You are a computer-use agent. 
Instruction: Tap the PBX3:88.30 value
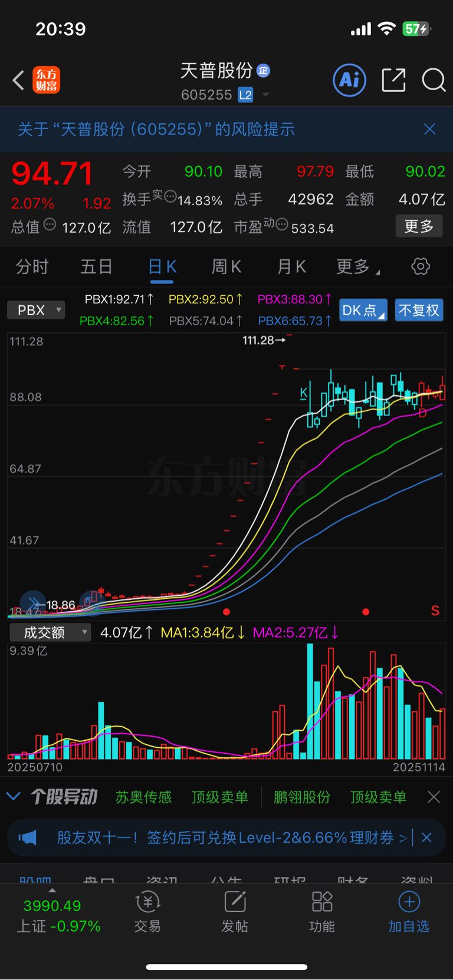(x=294, y=299)
